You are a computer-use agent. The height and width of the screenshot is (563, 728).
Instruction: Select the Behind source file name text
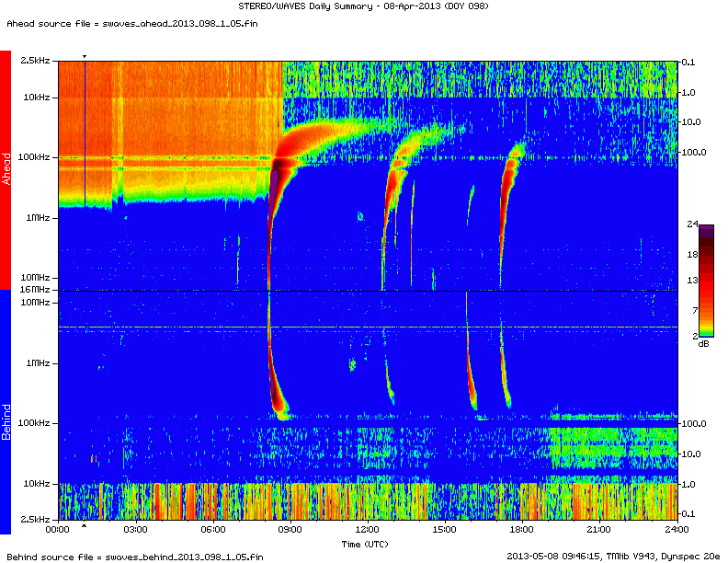[134, 557]
